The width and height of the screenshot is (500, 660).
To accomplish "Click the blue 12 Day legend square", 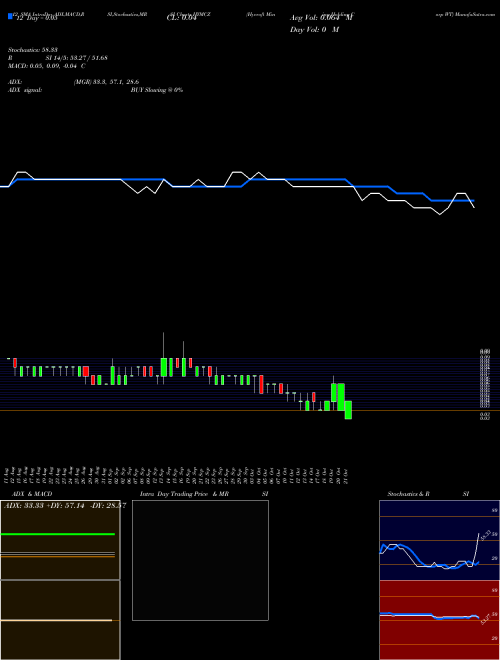I will (10, 16).
